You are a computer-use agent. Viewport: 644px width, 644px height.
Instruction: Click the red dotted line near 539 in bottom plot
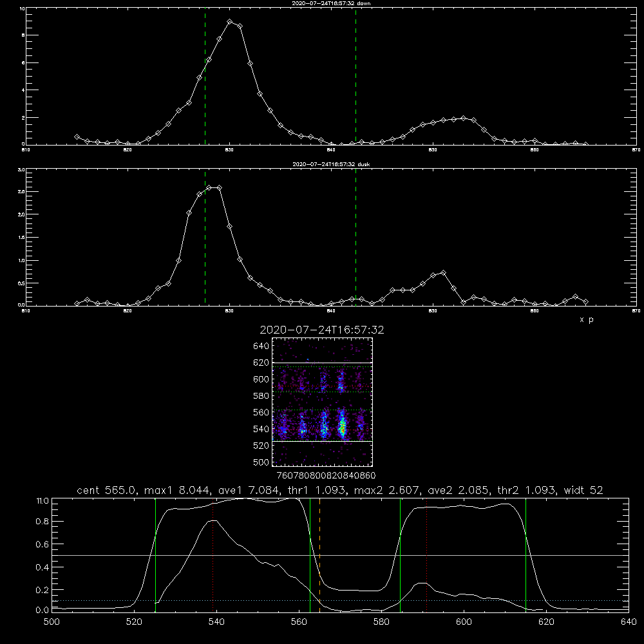point(213,556)
